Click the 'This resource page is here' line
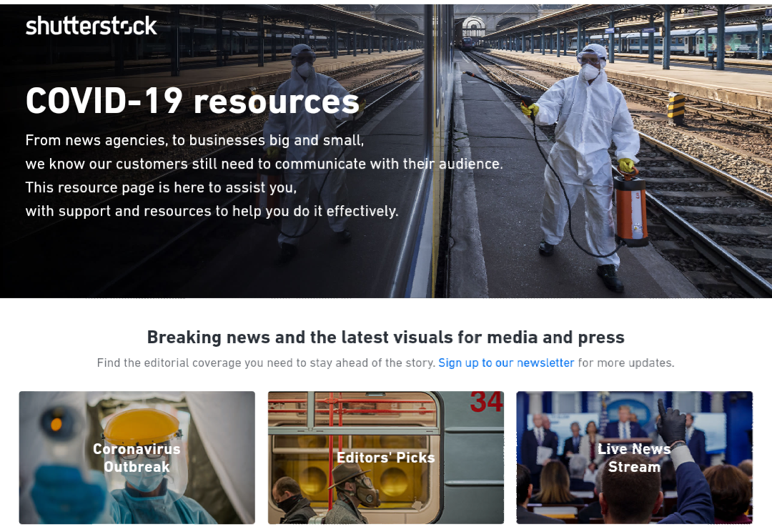The width and height of the screenshot is (772, 532). pyautogui.click(x=161, y=187)
